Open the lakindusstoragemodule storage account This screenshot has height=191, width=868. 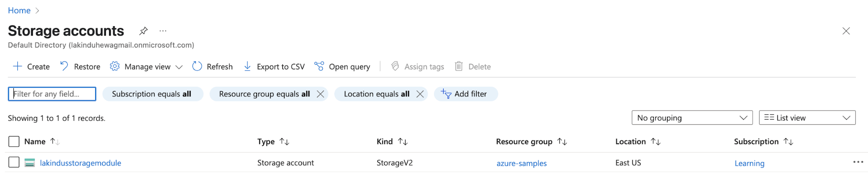point(80,163)
